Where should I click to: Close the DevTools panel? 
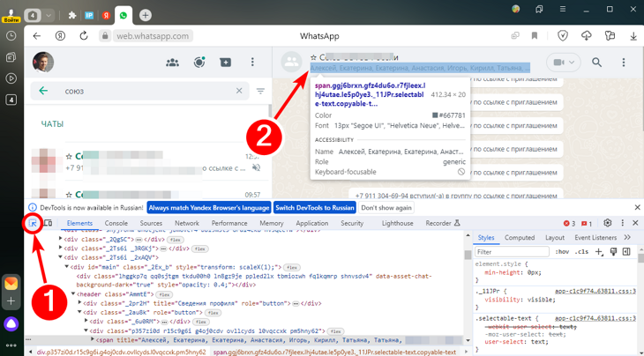pyautogui.click(x=635, y=223)
